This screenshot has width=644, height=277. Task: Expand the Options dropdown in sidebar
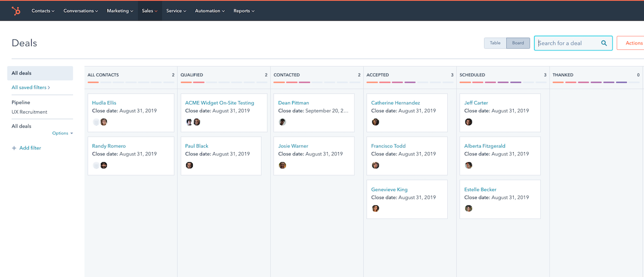click(62, 133)
